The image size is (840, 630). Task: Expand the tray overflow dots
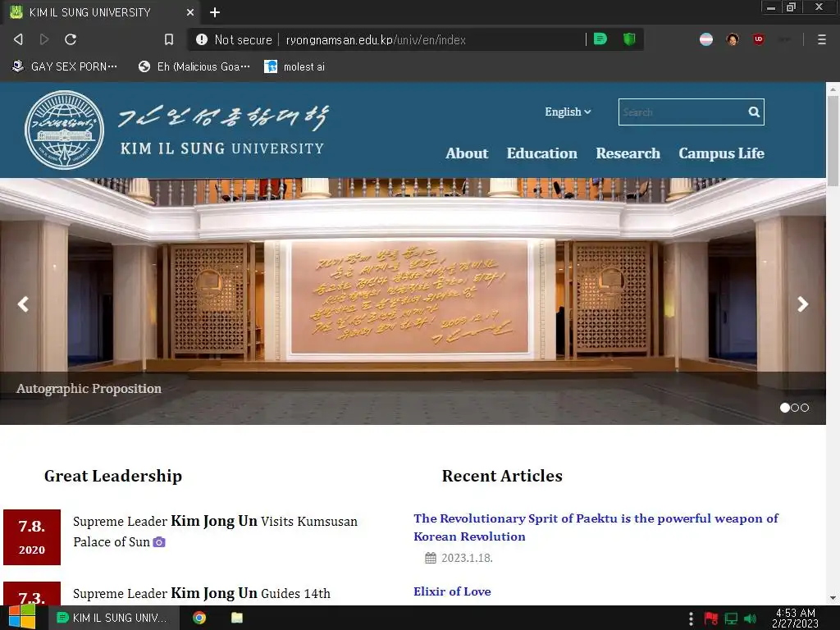pos(691,619)
